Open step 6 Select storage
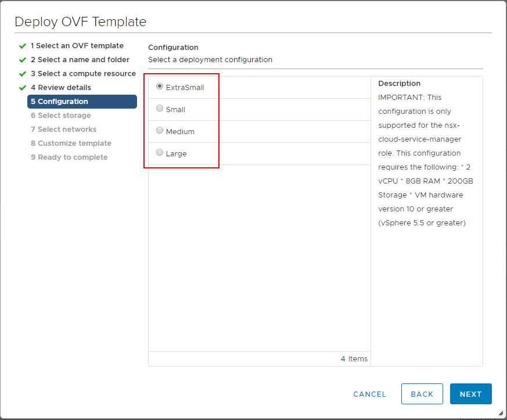The height and width of the screenshot is (420, 507). pos(61,115)
